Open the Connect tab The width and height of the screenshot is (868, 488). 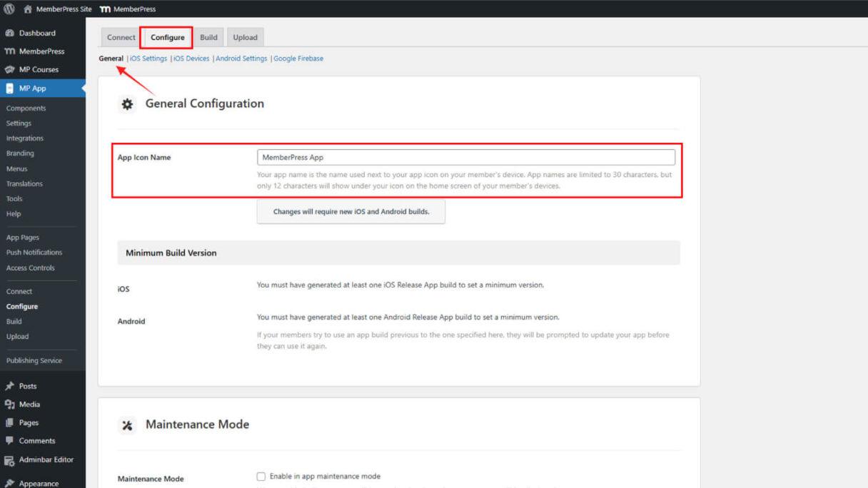coord(120,37)
